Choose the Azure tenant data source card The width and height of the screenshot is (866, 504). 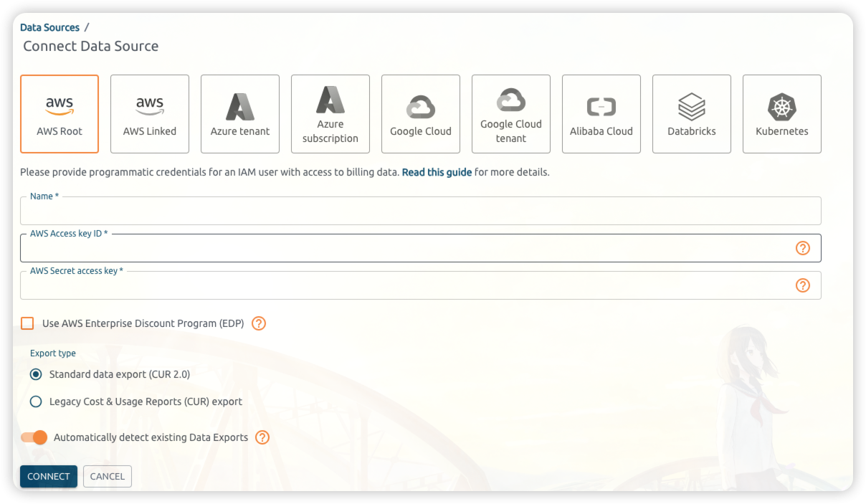click(x=240, y=114)
